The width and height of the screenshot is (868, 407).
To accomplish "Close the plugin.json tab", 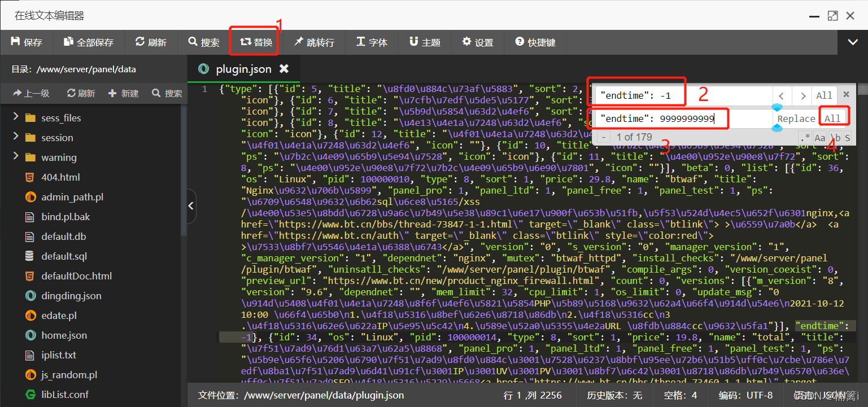I will [284, 68].
